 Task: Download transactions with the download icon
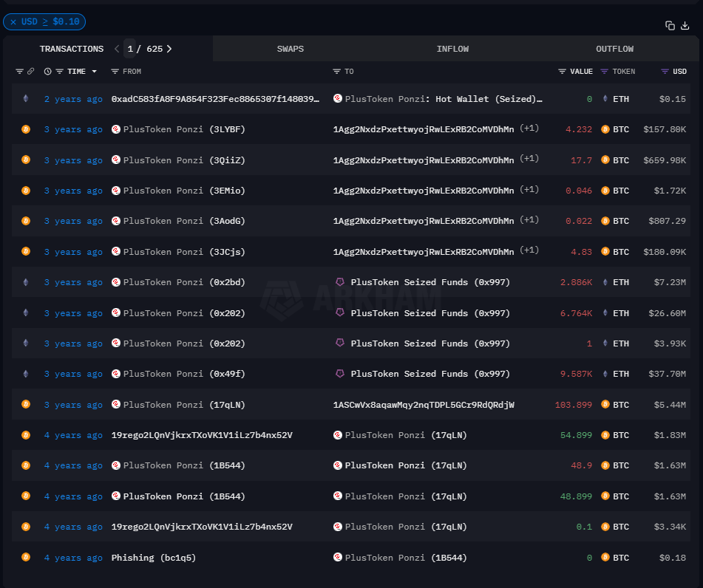pos(685,26)
